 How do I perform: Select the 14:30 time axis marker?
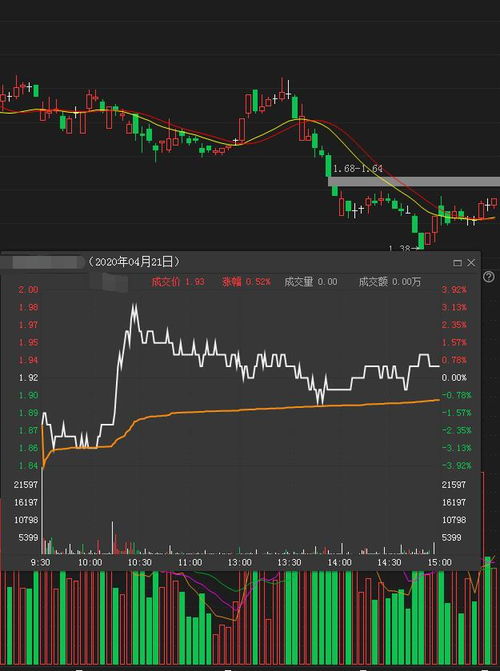pyautogui.click(x=389, y=562)
